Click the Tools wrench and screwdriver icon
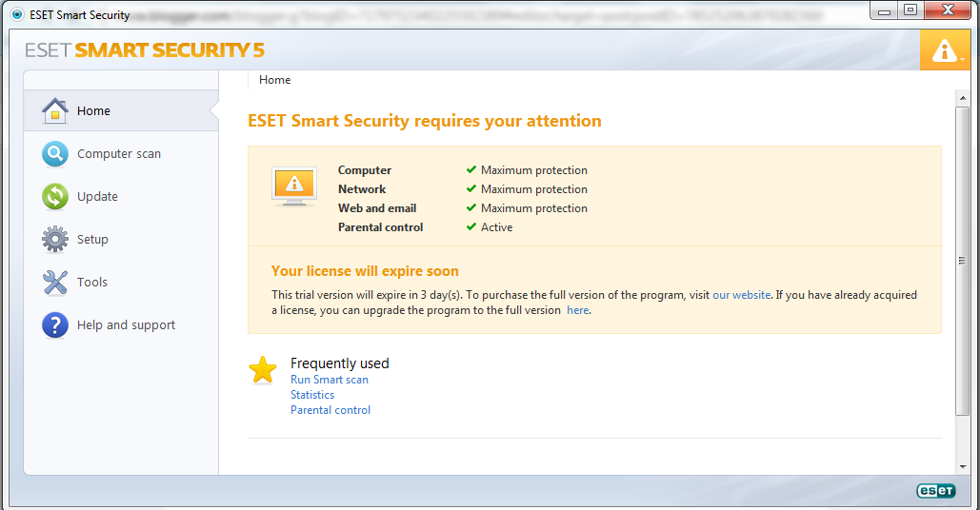Viewport: 980px width, 510px height. [x=55, y=283]
